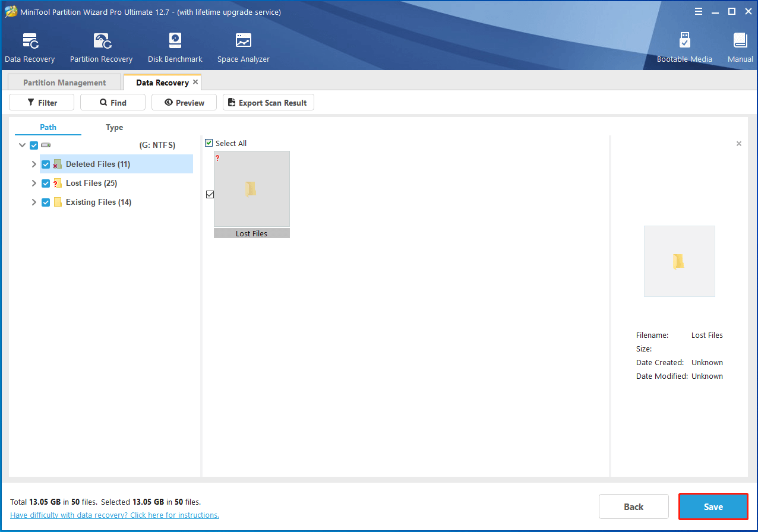Uncheck the Lost Files thumbnail checkbox
Image resolution: width=758 pixels, height=532 pixels.
click(209, 194)
